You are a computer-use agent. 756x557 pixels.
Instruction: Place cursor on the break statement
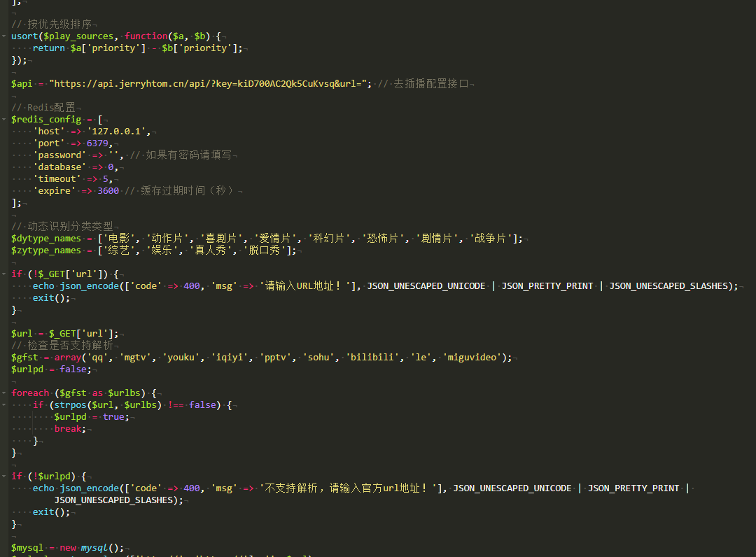pyautogui.click(x=69, y=429)
